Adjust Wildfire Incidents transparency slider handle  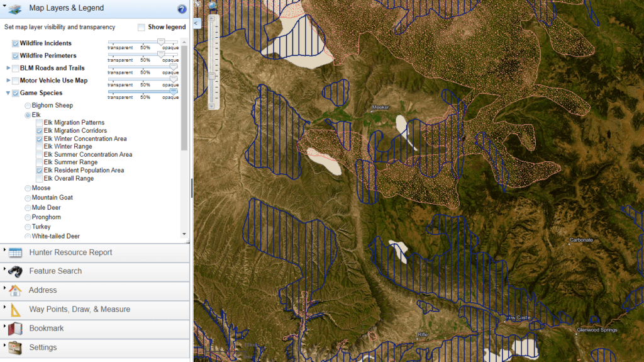pyautogui.click(x=161, y=42)
